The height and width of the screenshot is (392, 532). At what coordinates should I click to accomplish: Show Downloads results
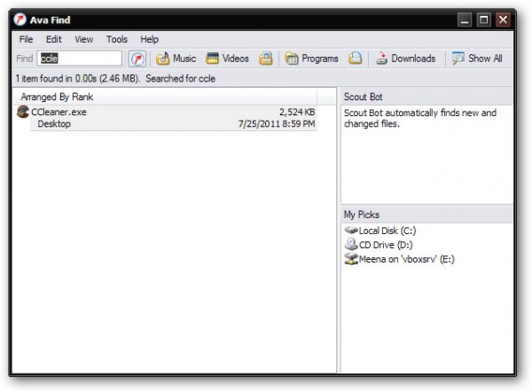406,59
